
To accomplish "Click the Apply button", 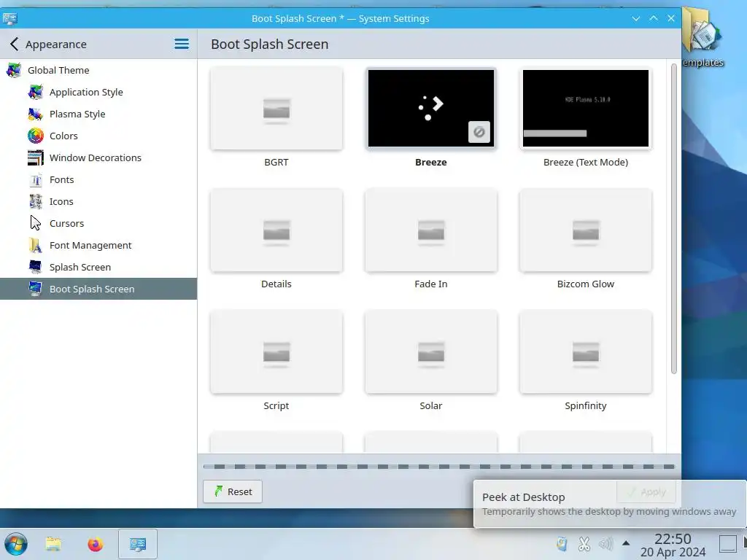I will click(646, 492).
